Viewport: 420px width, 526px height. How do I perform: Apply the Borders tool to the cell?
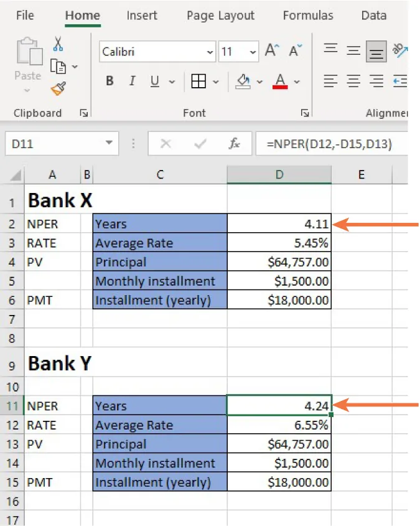coord(198,82)
